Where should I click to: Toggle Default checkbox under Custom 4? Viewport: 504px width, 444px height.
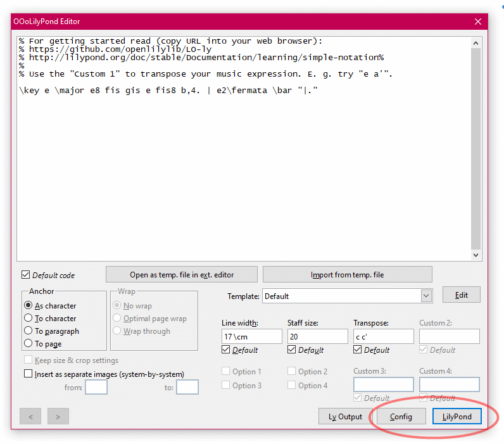[424, 398]
